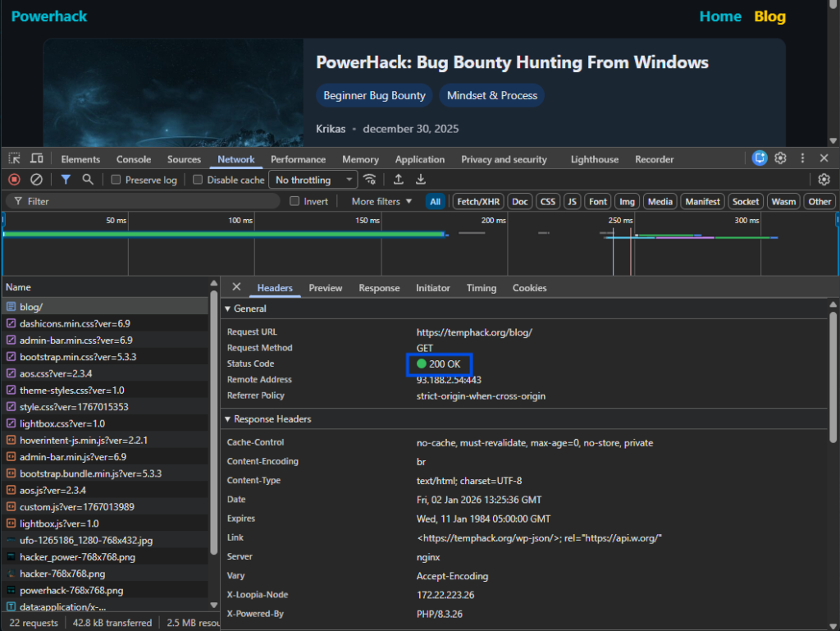Image resolution: width=840 pixels, height=631 pixels.
Task: Click the inspect element picker icon
Action: point(15,158)
